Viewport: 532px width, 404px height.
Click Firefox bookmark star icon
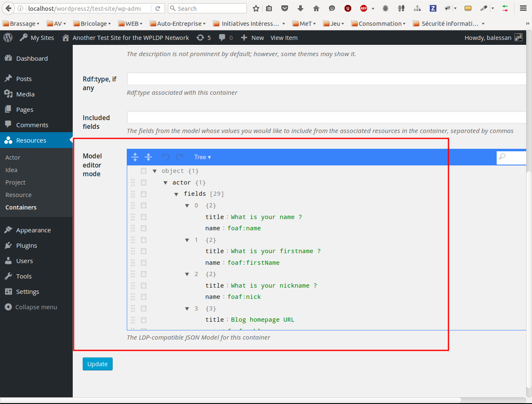coord(256,8)
